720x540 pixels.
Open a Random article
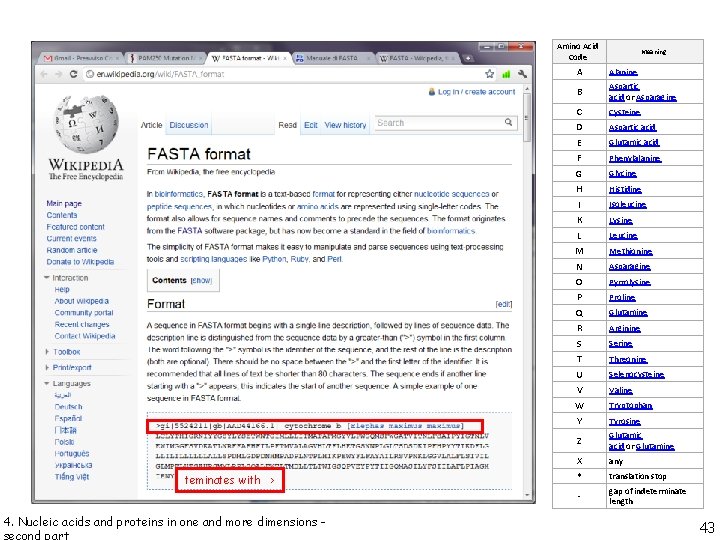pos(72,250)
